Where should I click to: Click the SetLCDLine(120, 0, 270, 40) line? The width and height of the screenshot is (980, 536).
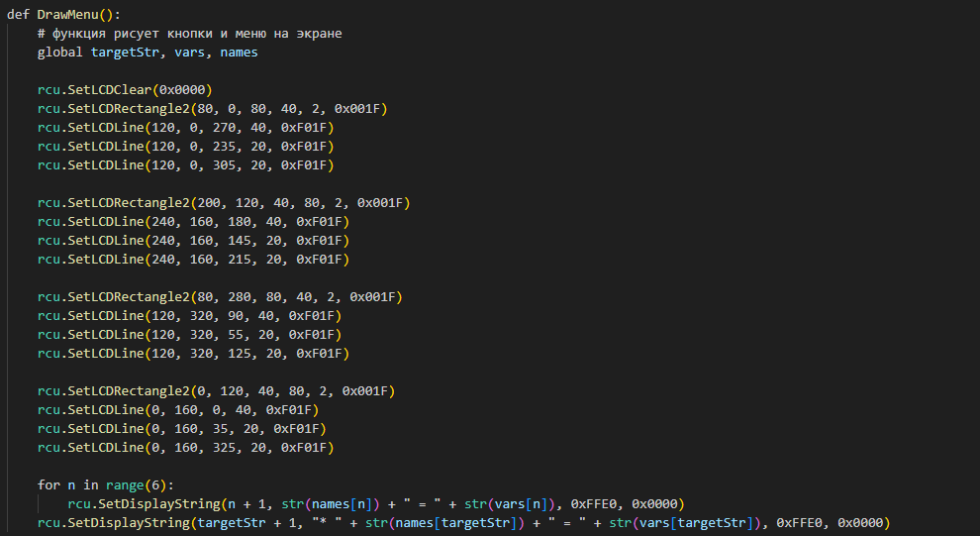(193, 128)
